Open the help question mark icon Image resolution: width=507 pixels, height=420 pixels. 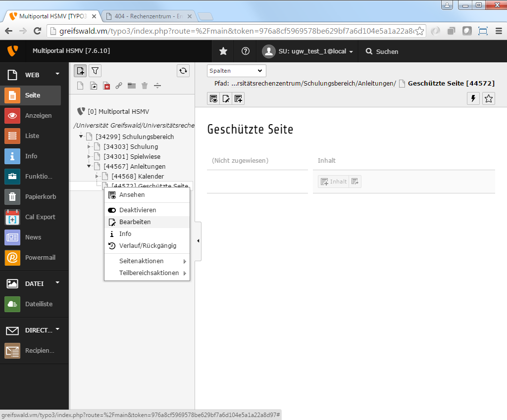click(245, 51)
